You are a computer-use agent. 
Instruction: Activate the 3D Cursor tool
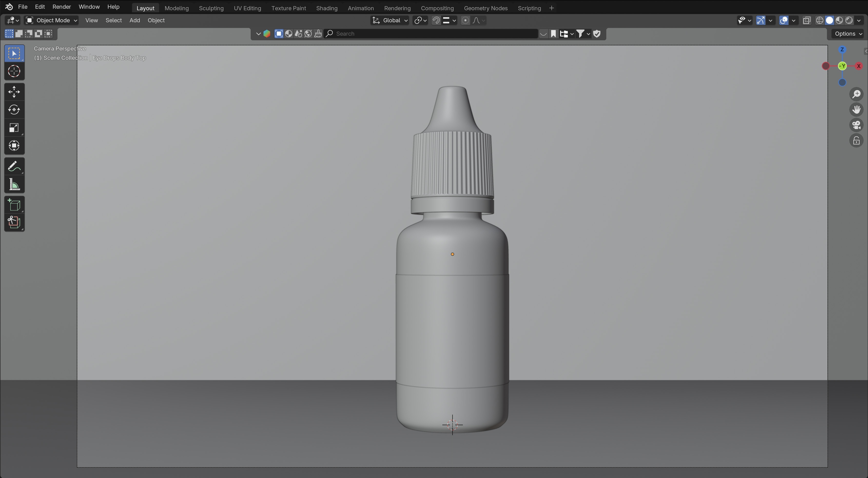[x=14, y=71]
